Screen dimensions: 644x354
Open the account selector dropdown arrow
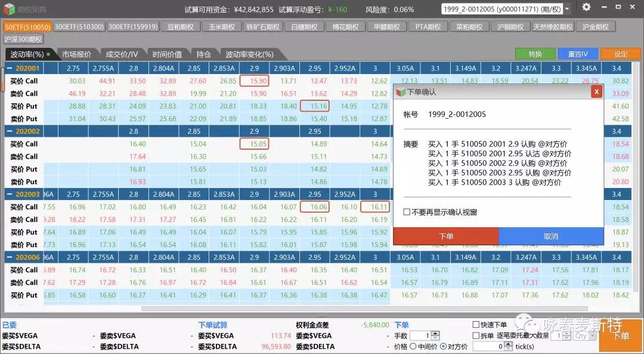coord(567,8)
